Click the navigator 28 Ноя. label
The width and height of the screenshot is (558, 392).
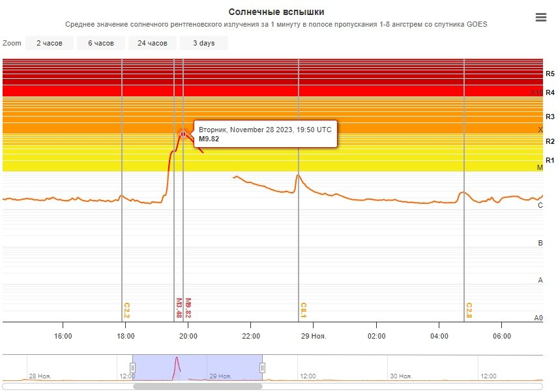(x=40, y=376)
